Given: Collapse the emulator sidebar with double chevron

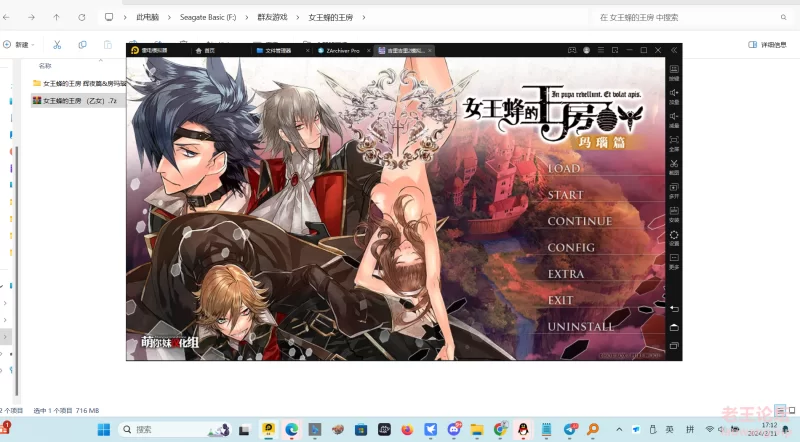Looking at the screenshot, I should pyautogui.click(x=674, y=50).
